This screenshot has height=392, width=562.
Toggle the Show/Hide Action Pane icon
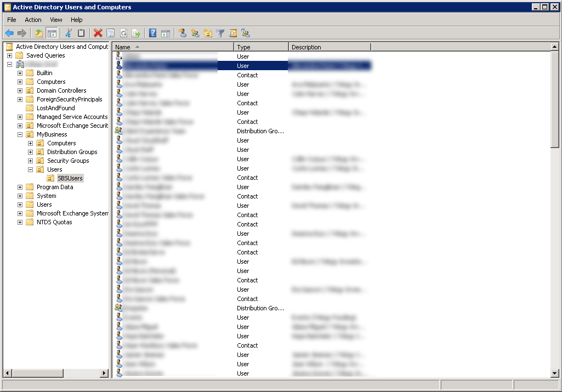166,33
